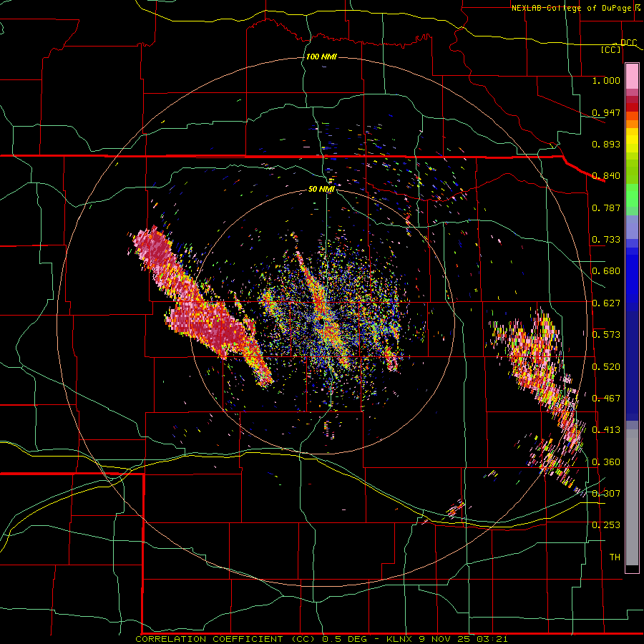Screen dimensions: 644x644
Task: Select the 0.893 color scale label
Action: pos(606,144)
